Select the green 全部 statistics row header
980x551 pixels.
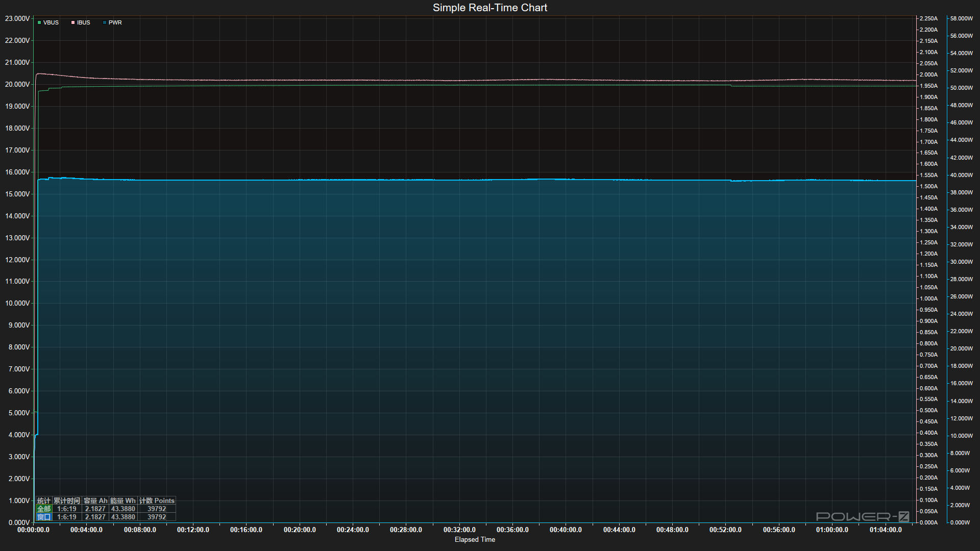click(44, 509)
